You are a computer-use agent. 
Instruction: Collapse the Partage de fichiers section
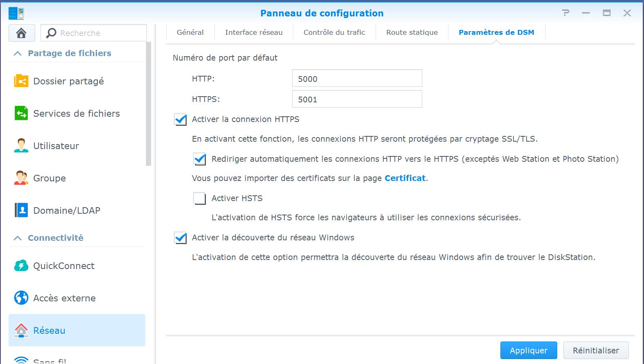tap(18, 54)
